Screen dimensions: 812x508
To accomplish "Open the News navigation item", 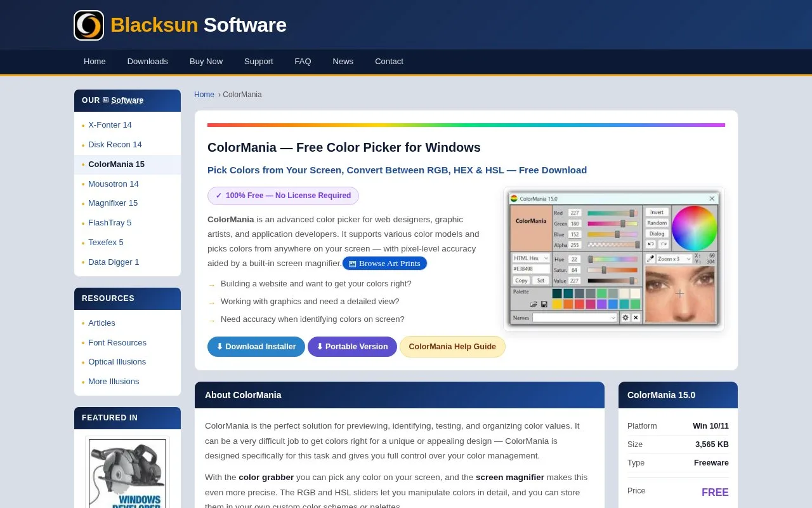I will pos(343,62).
